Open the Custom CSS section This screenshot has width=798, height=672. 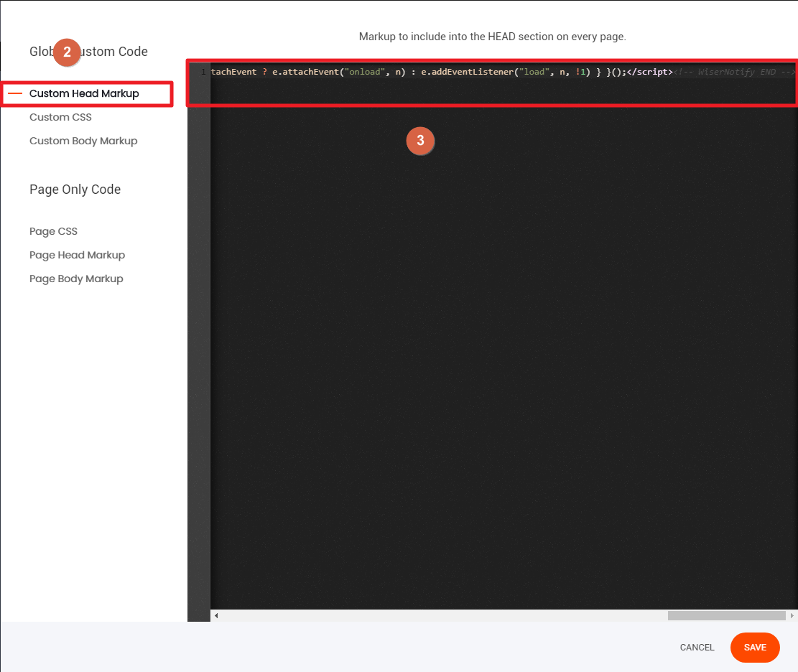(60, 117)
